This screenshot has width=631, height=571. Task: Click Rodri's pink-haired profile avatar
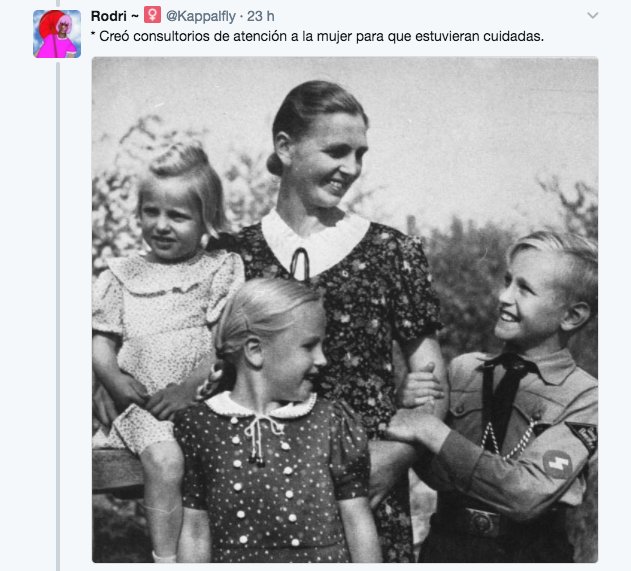pos(57,34)
